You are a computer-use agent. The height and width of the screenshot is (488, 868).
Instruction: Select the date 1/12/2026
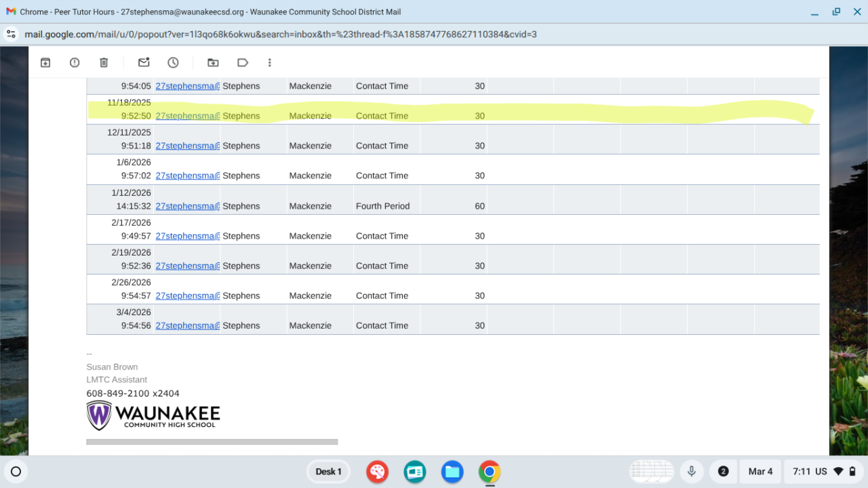132,192
